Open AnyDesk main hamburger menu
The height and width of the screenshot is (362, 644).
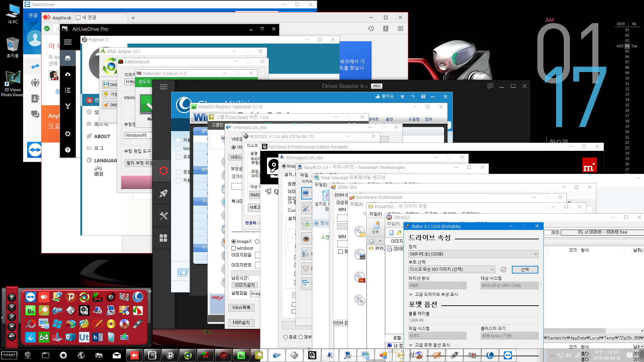(400, 28)
